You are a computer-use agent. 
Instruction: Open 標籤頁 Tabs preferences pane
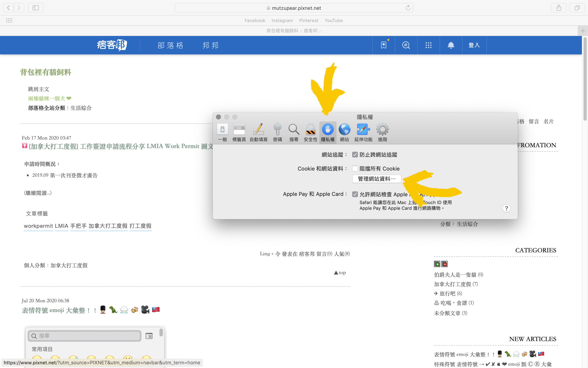(239, 133)
